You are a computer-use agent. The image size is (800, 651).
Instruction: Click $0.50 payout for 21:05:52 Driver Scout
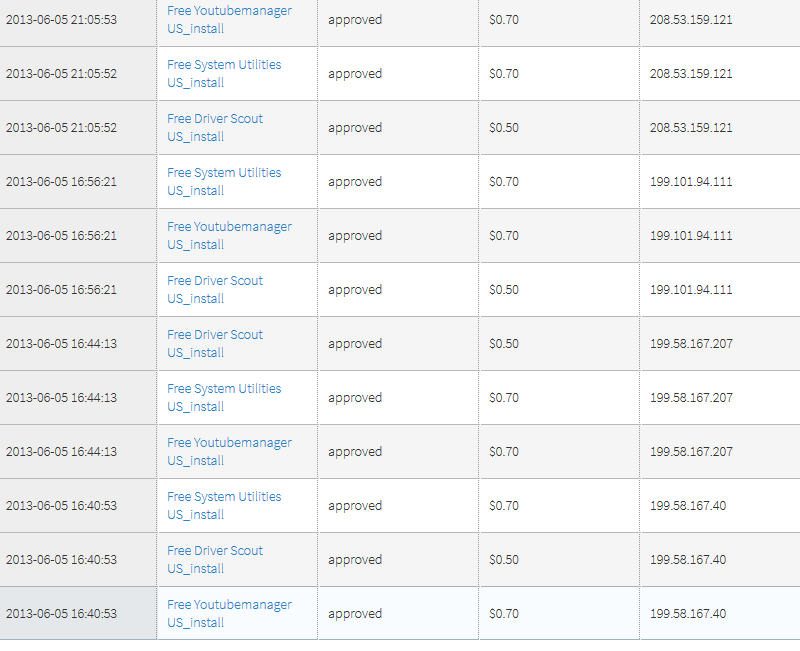tap(504, 128)
